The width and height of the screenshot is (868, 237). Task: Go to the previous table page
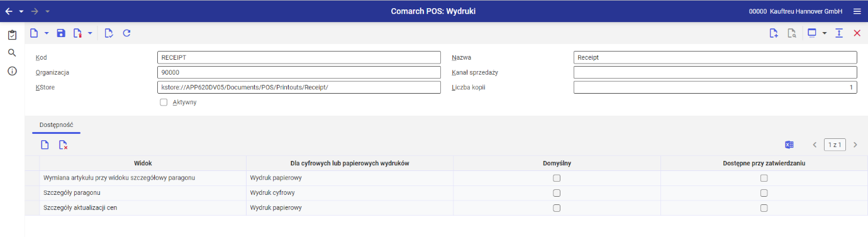(815, 145)
